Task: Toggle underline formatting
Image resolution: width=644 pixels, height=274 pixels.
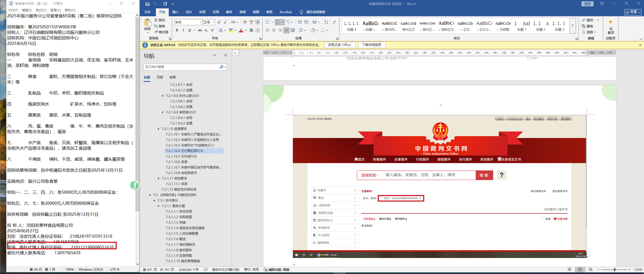Action: pos(190,30)
